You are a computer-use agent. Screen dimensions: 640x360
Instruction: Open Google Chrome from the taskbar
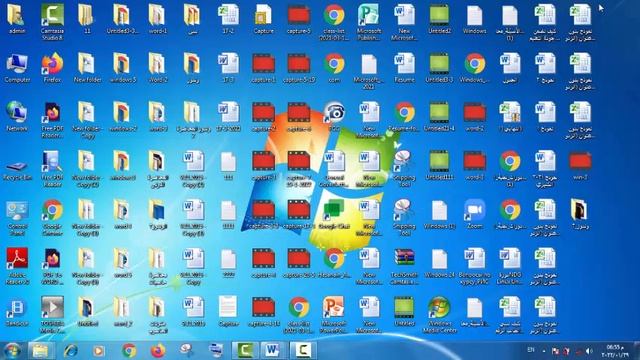pos(129,351)
